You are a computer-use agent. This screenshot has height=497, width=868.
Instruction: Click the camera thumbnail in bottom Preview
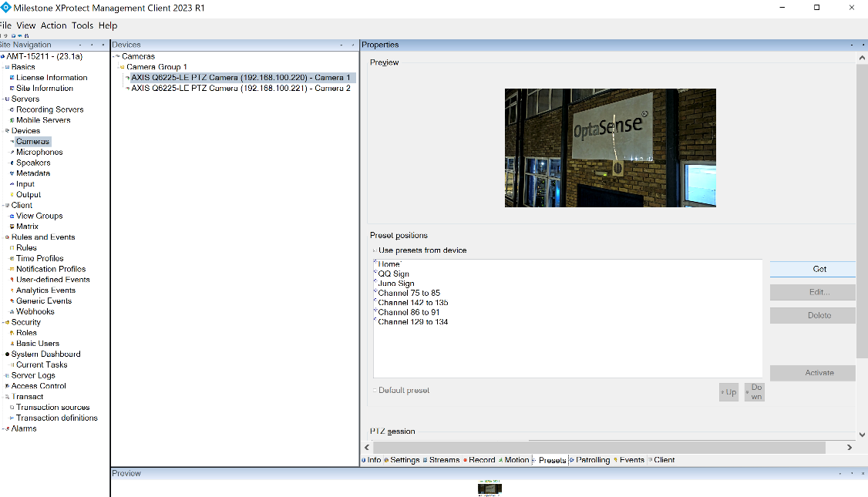click(490, 489)
